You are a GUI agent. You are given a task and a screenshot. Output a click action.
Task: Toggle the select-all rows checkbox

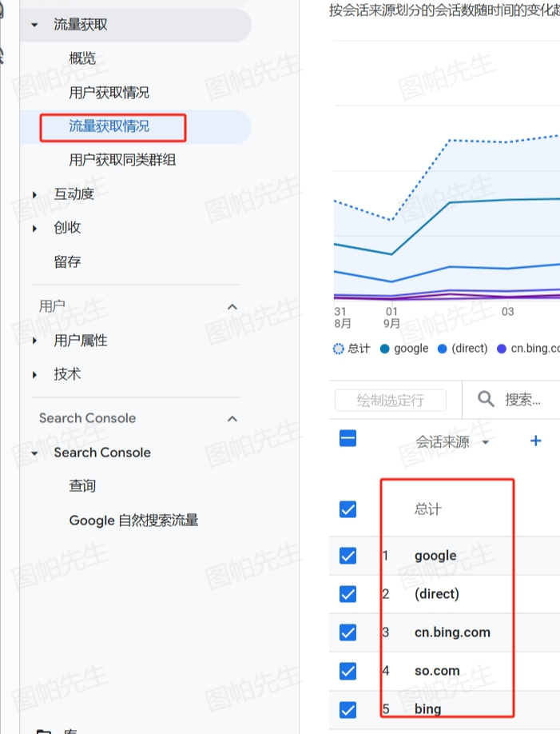[x=348, y=439]
